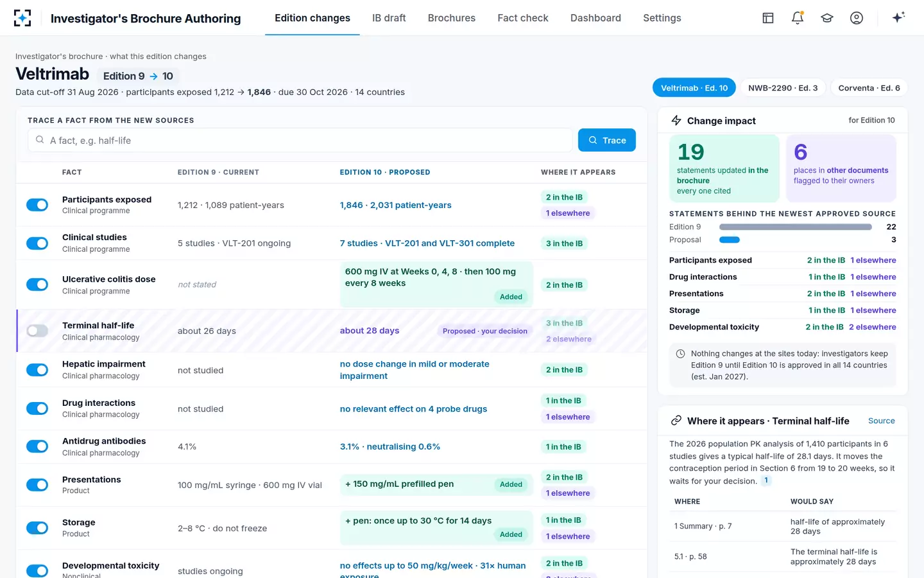
Task: Click "1 elsewhere" chip in Drug interactions row
Action: (x=568, y=417)
